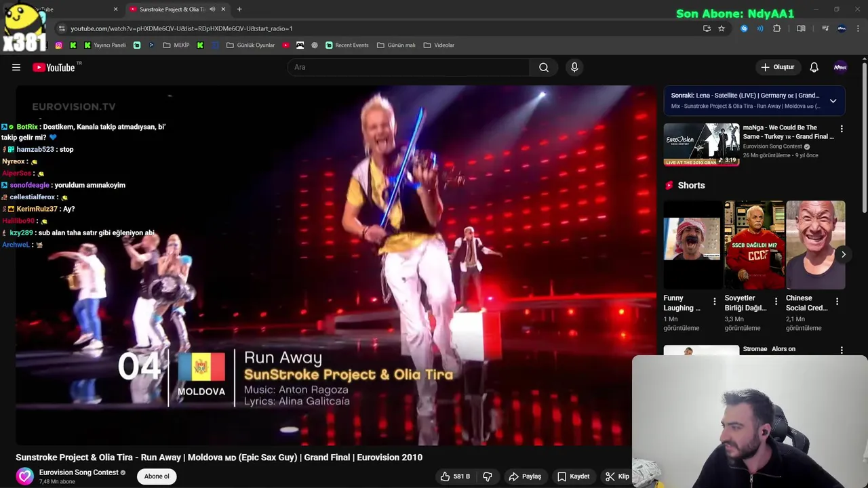Open YouTube notifications bell
Viewport: 868px width, 488px height.
tap(814, 67)
